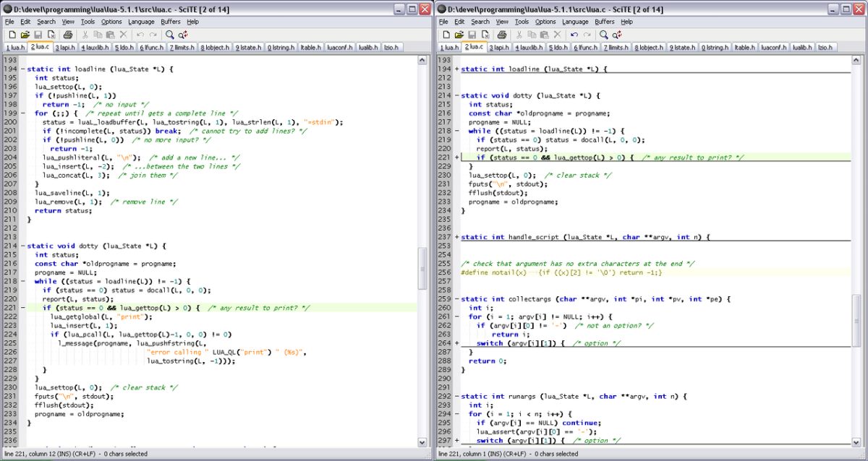The image size is (868, 461).
Task: Click Delete X icon in left SciTE window
Action: click(x=123, y=35)
